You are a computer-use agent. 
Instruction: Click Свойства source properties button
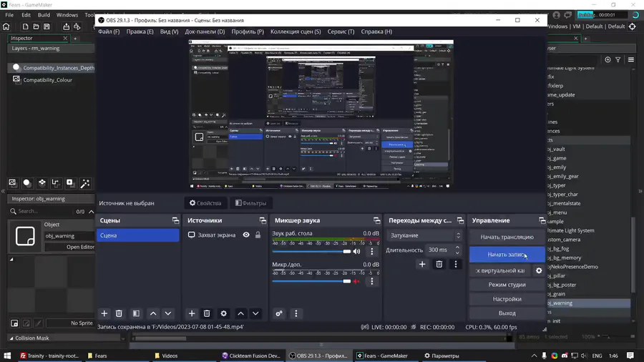(205, 203)
